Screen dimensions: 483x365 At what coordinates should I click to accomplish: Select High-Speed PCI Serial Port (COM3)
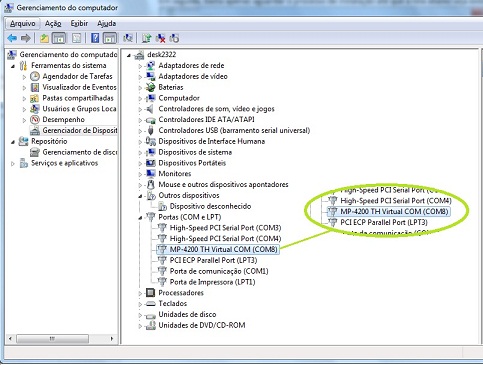(225, 228)
